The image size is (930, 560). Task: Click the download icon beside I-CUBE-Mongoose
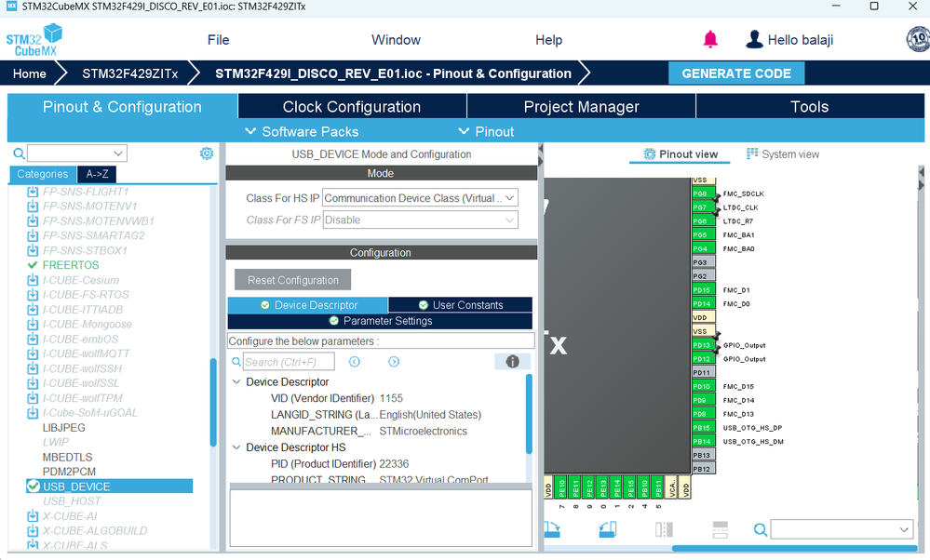tap(33, 324)
